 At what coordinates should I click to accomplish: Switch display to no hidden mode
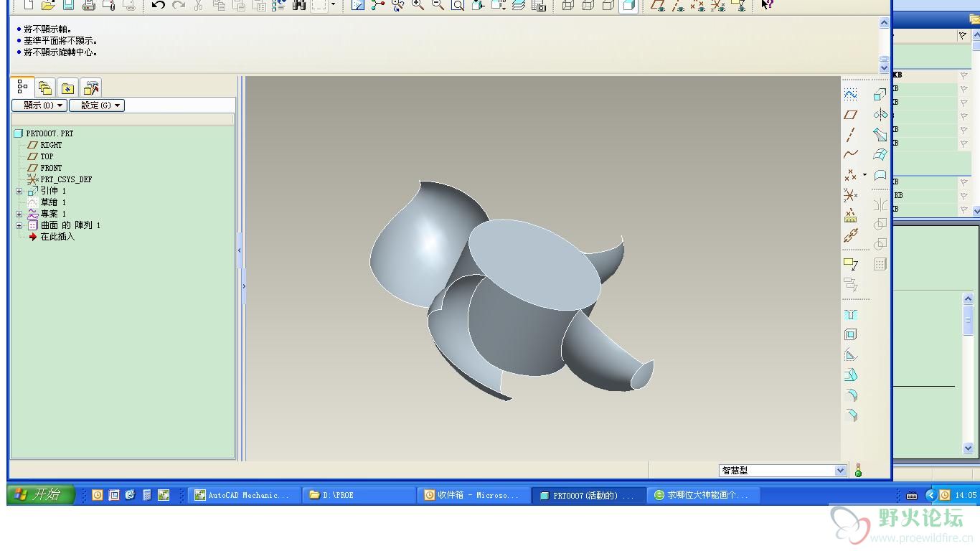coord(608,5)
